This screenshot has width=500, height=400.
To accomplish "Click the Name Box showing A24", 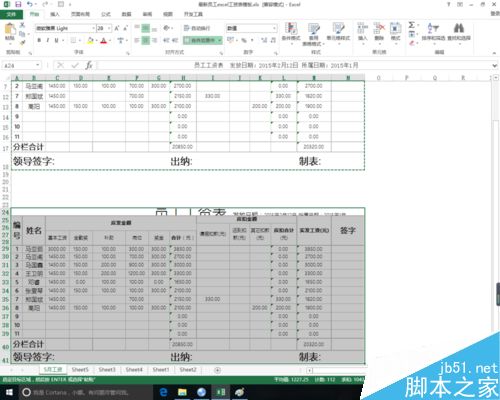I will (19, 66).
